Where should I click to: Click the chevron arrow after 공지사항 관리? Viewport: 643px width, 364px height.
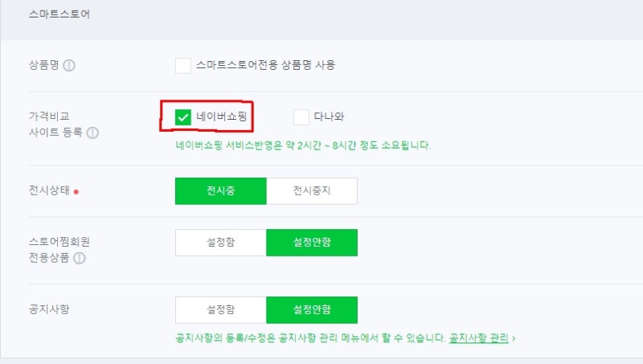click(x=514, y=339)
